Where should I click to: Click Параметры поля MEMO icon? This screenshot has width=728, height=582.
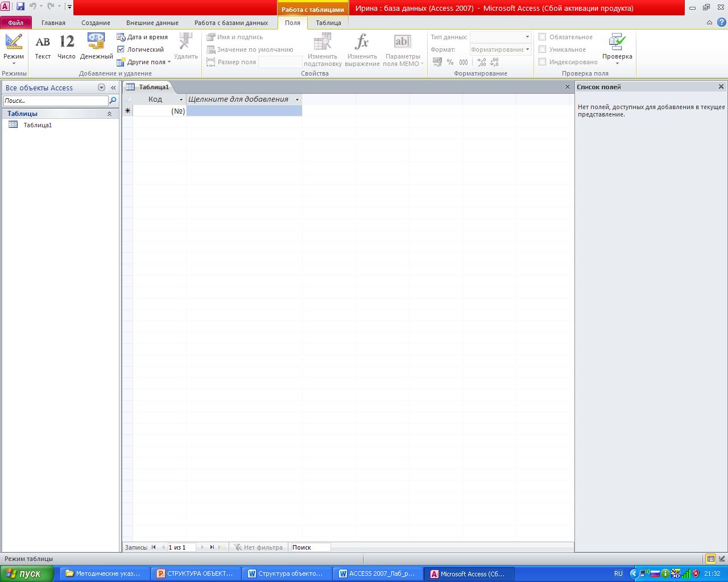tap(403, 50)
